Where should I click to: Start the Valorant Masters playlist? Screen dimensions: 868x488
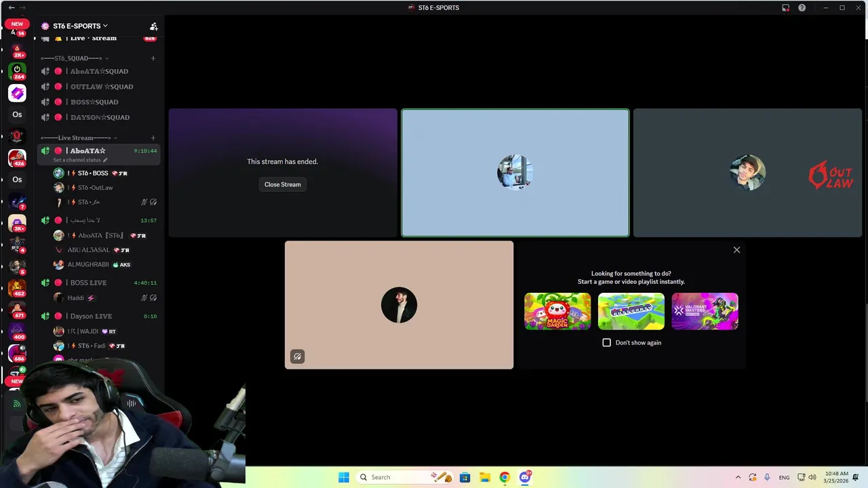[x=705, y=311]
